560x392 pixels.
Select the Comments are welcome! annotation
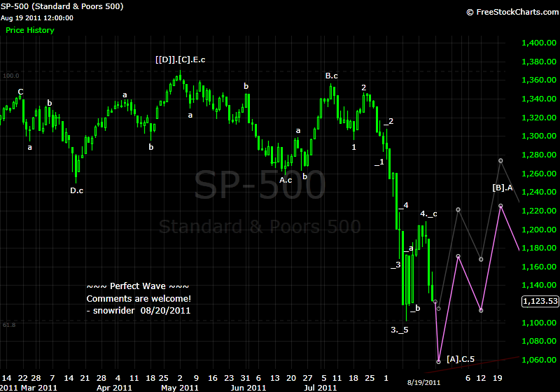point(139,298)
